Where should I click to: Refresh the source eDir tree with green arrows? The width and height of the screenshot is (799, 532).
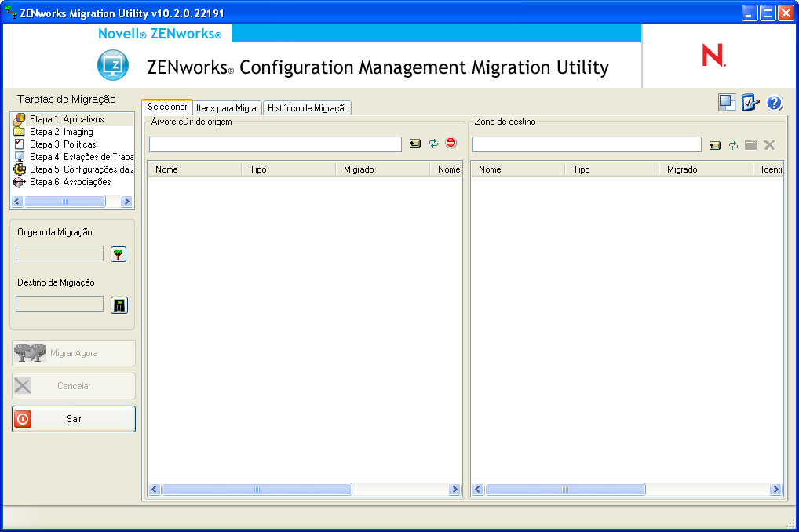tap(433, 144)
